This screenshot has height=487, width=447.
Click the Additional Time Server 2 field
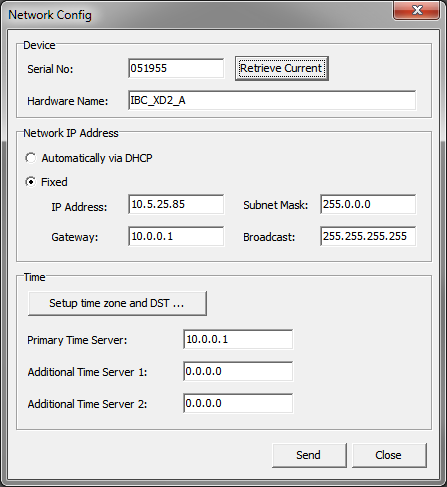[x=238, y=403]
